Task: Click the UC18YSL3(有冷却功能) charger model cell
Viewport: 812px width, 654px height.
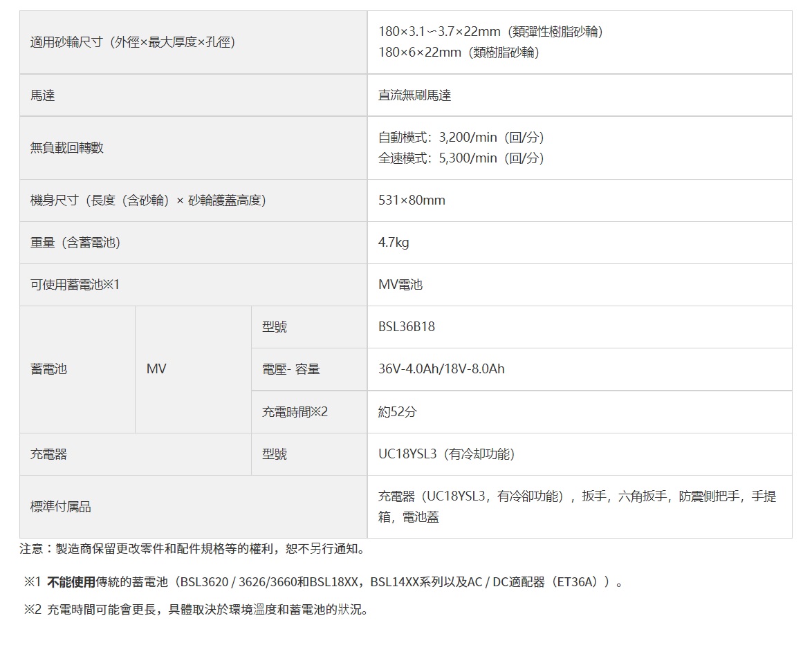Action: click(446, 454)
